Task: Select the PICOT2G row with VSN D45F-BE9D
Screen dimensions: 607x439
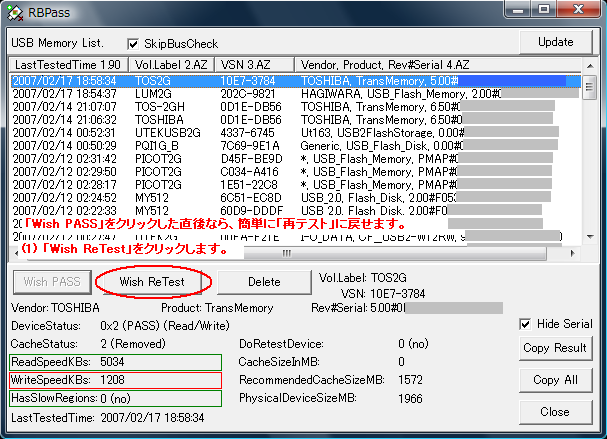Action: point(296,159)
